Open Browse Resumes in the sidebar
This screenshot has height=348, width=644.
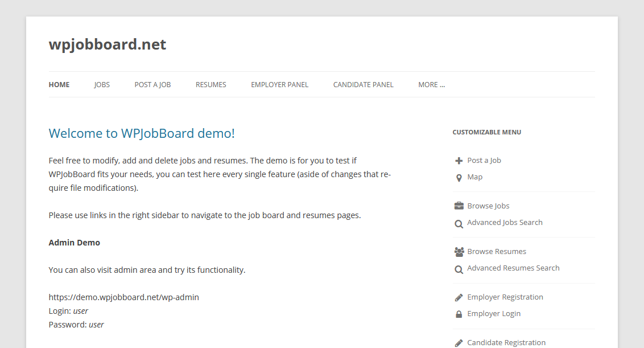click(x=497, y=251)
